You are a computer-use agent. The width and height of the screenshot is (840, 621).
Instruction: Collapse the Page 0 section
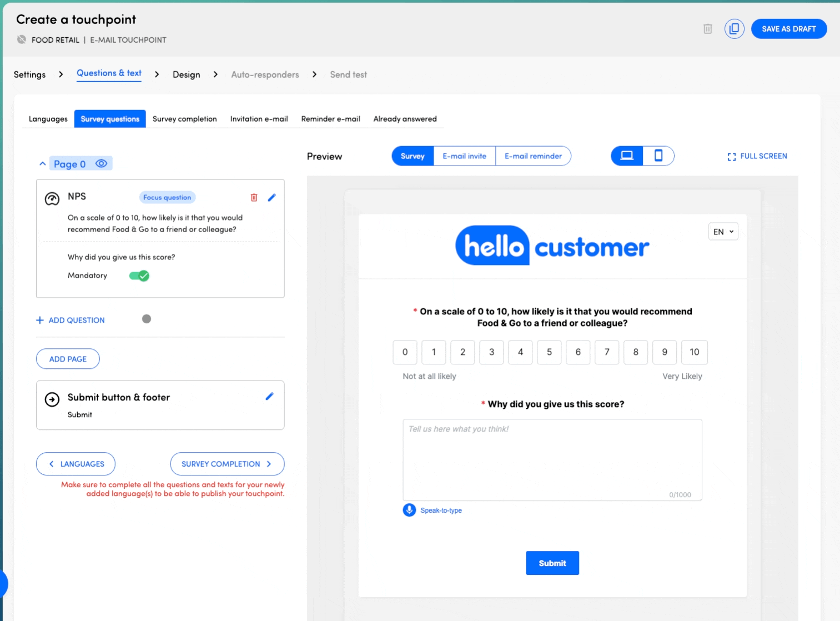(x=43, y=164)
